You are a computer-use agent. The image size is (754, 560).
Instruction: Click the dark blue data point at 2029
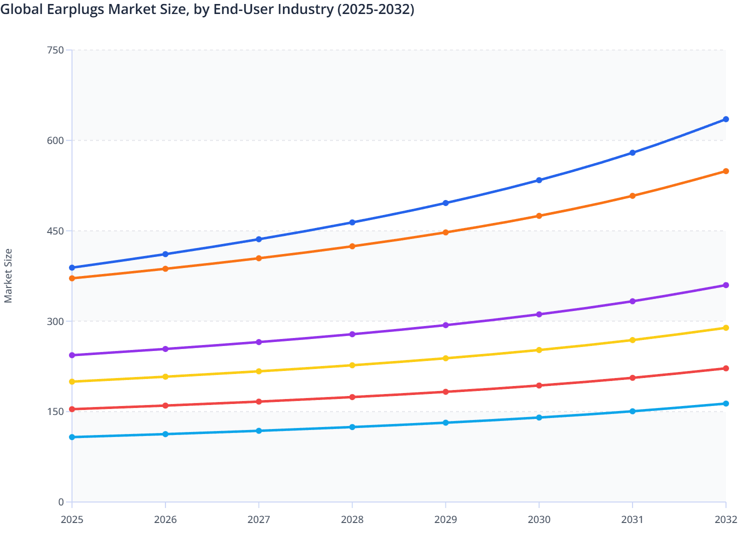tap(445, 203)
